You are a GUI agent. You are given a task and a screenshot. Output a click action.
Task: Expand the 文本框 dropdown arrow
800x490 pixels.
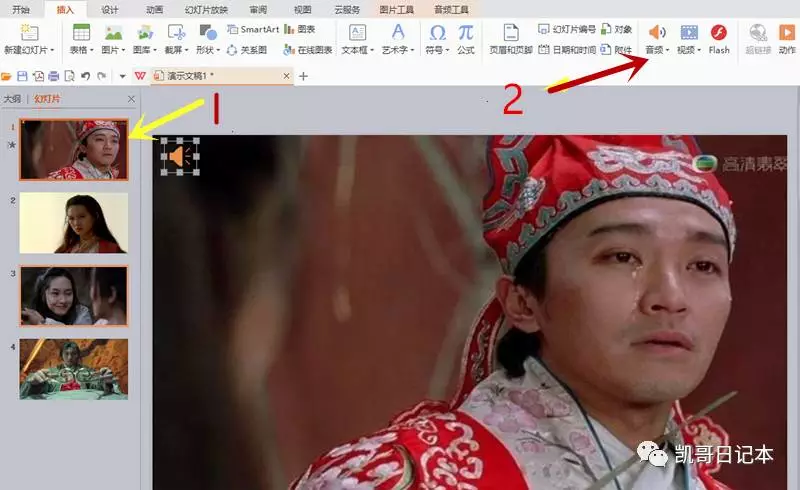(x=372, y=50)
